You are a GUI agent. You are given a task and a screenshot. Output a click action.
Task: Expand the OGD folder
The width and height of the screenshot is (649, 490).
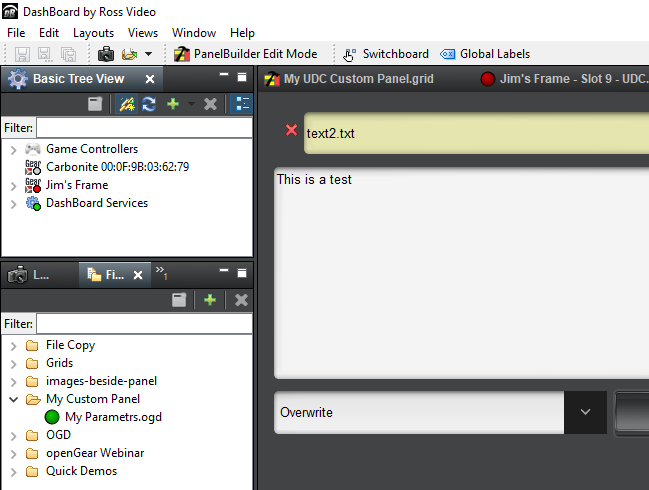point(13,435)
